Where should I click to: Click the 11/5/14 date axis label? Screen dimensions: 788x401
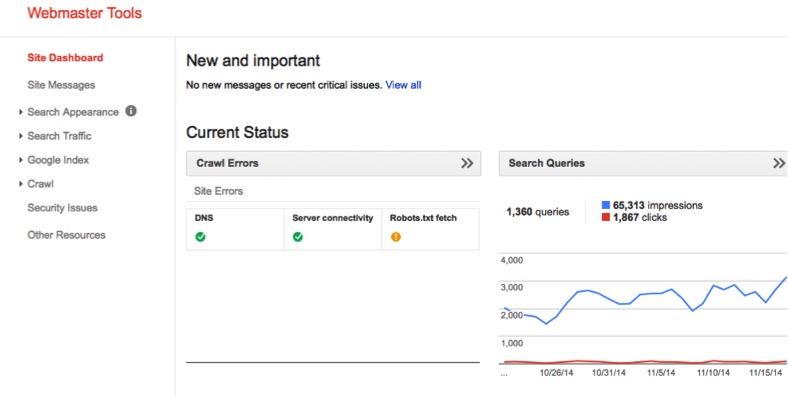click(661, 373)
